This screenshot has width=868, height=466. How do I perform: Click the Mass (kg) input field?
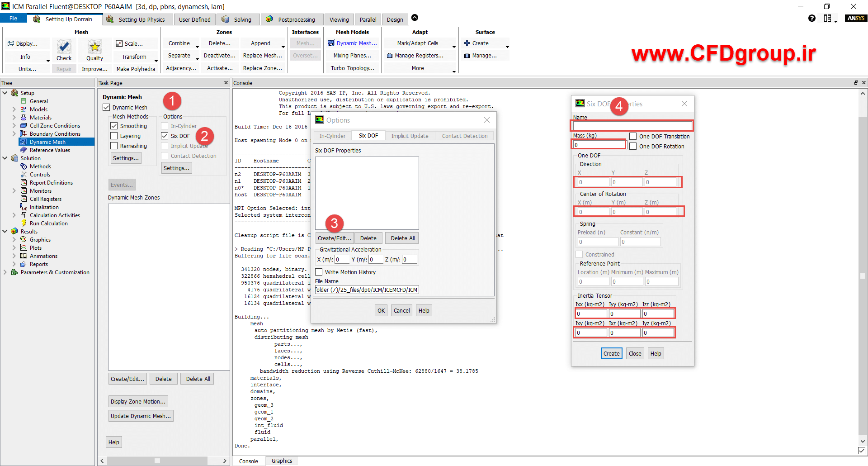[x=599, y=145]
